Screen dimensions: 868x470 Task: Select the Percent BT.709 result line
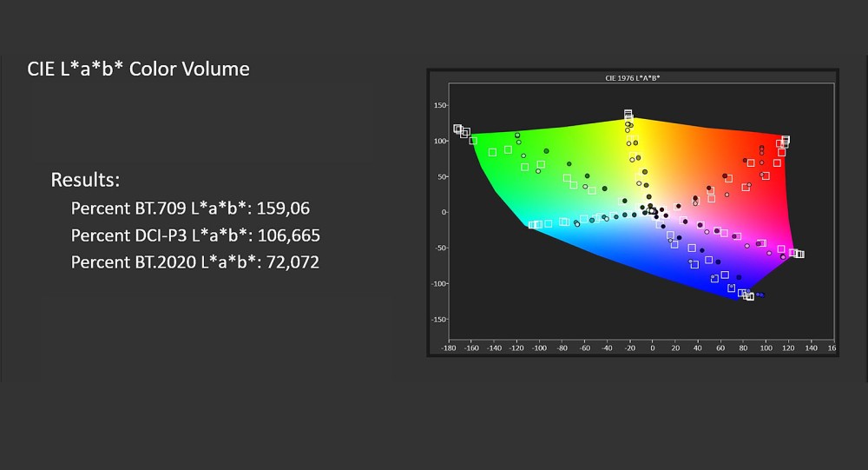190,209
